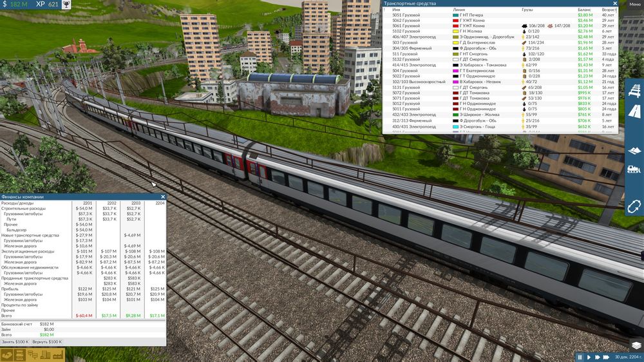Sort vehicles by Баланс column header
The width and height of the screenshot is (644, 362).
coord(584,10)
